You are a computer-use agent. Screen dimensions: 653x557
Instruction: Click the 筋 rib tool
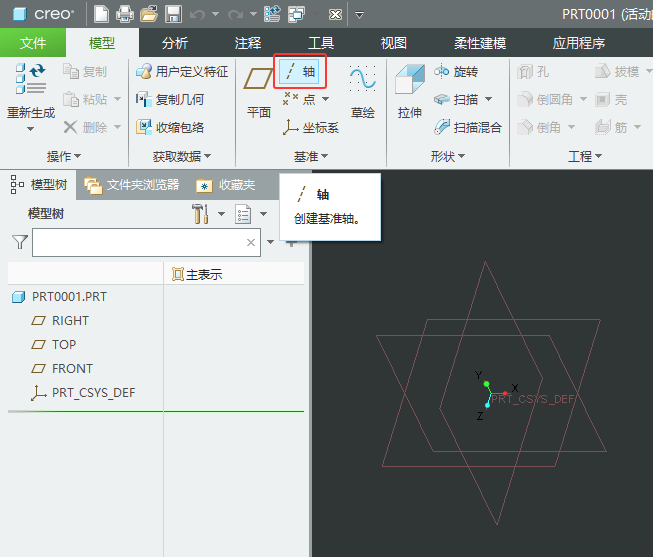[x=611, y=127]
